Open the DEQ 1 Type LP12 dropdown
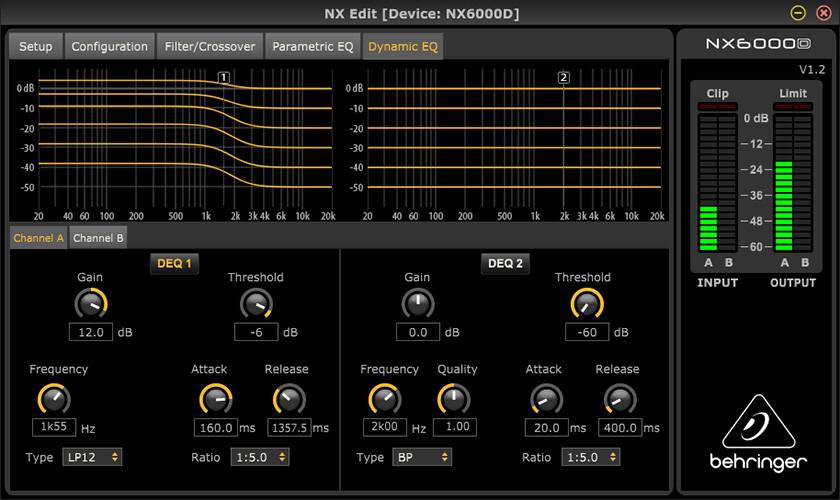Image resolution: width=840 pixels, height=500 pixels. tap(92, 457)
